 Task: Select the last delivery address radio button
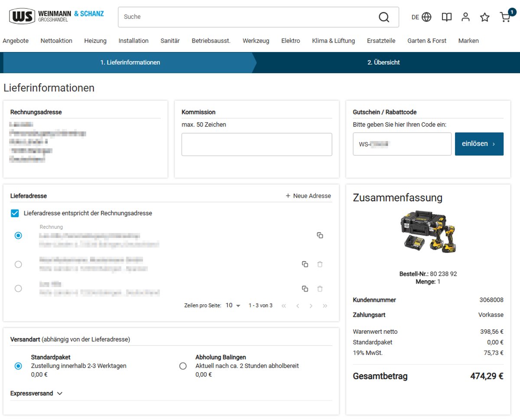click(x=18, y=288)
